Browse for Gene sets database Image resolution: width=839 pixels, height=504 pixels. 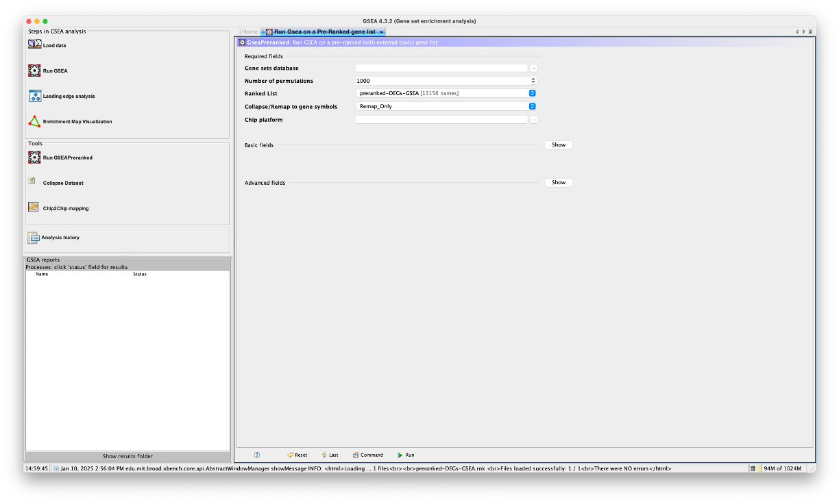click(533, 68)
